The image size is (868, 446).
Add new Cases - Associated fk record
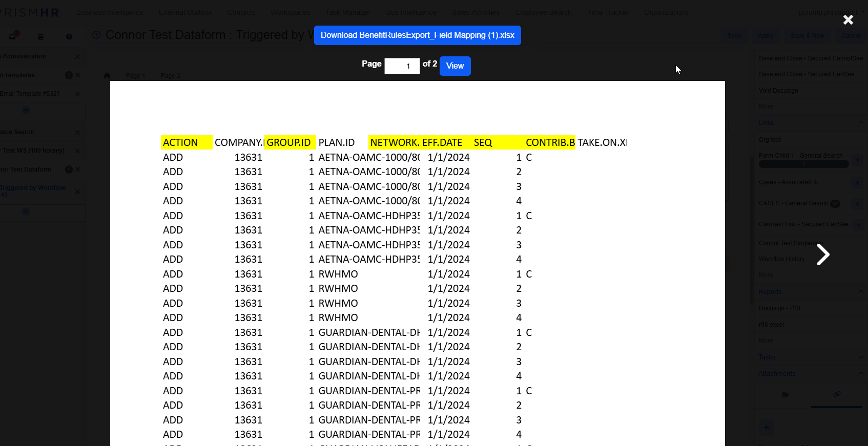coord(857,182)
